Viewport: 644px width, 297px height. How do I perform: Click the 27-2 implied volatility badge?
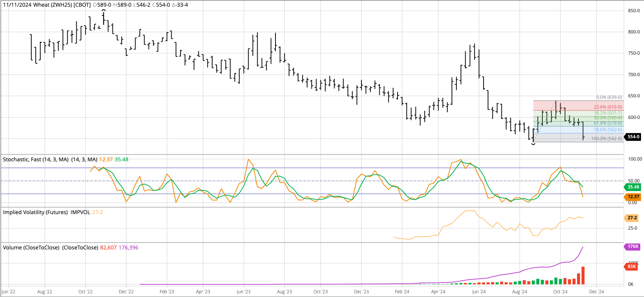[x=632, y=218]
